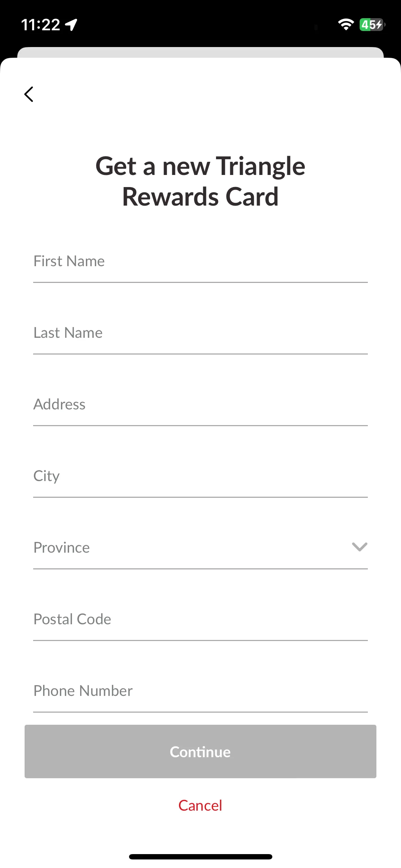This screenshot has width=401, height=868.
Task: Select the City input field
Action: coord(200,476)
